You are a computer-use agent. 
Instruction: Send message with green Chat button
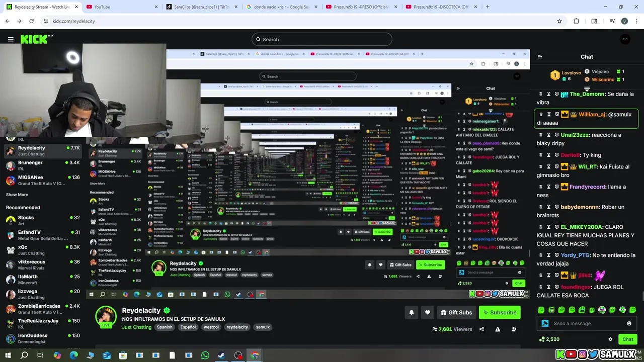point(627,339)
